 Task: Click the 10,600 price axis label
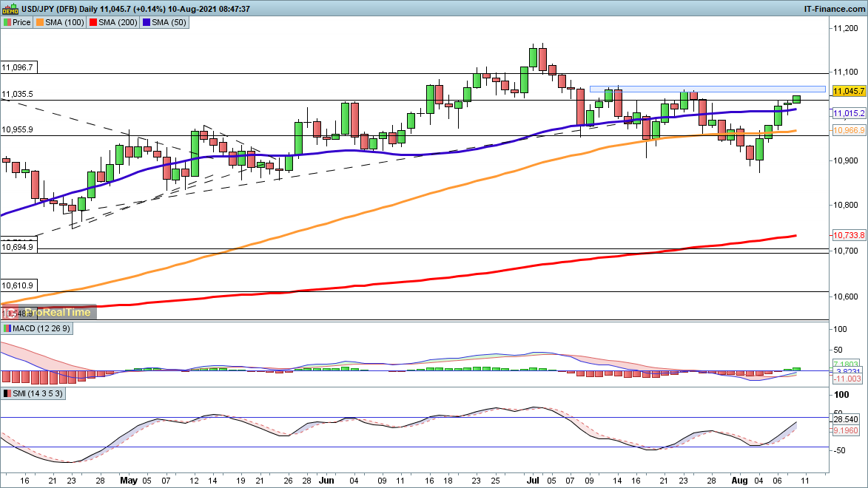[x=846, y=296]
